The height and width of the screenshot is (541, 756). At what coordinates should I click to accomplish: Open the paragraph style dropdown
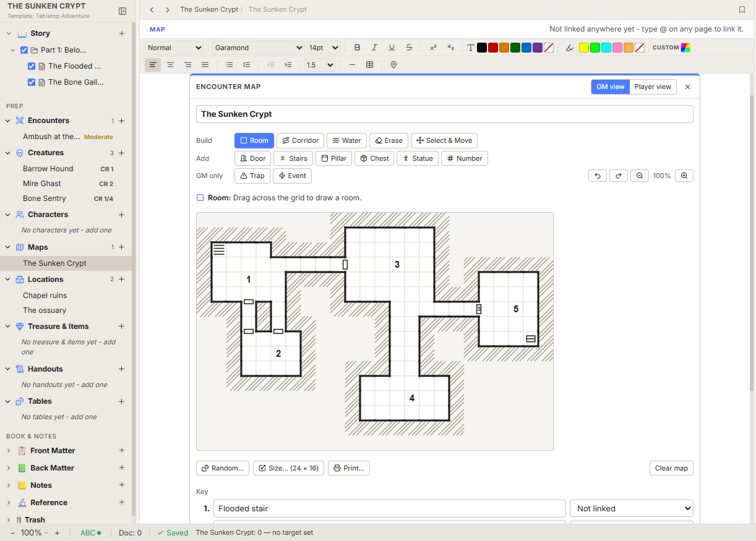(x=174, y=48)
